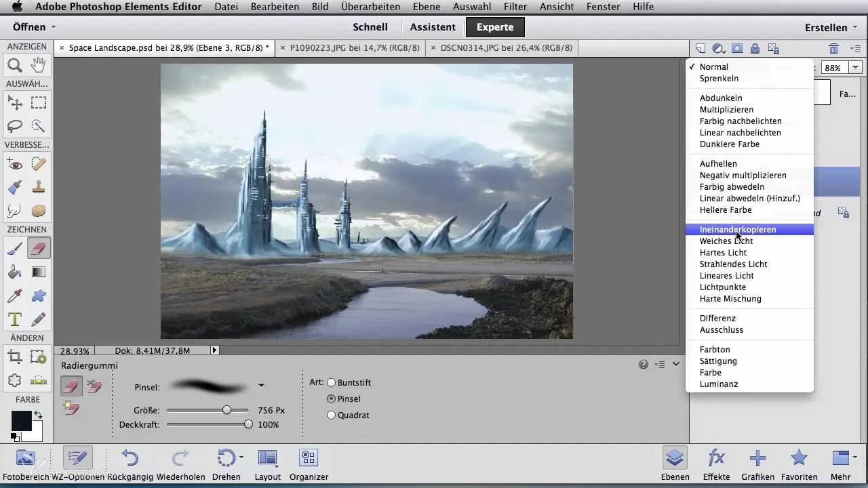Screen dimensions: 868x488
Task: Lock all pixels padlock icon
Action: point(755,48)
